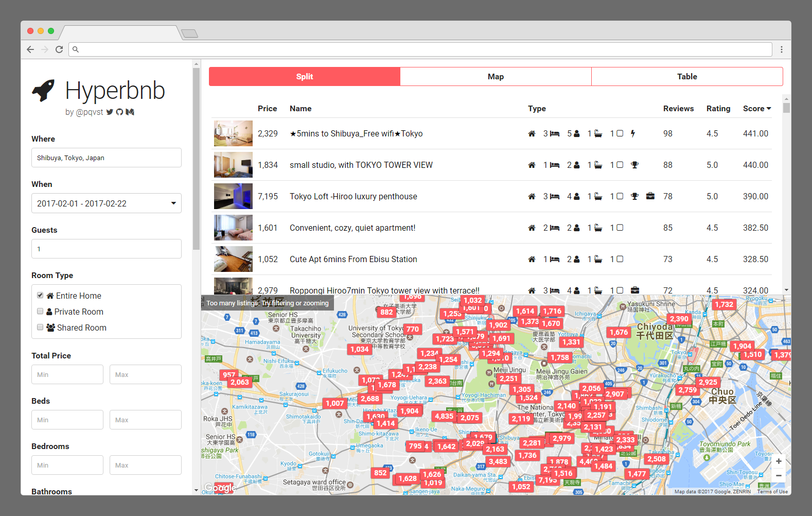Screen dimensions: 812x516
Task: Click the Entire Home house icon
Action: 50,296
